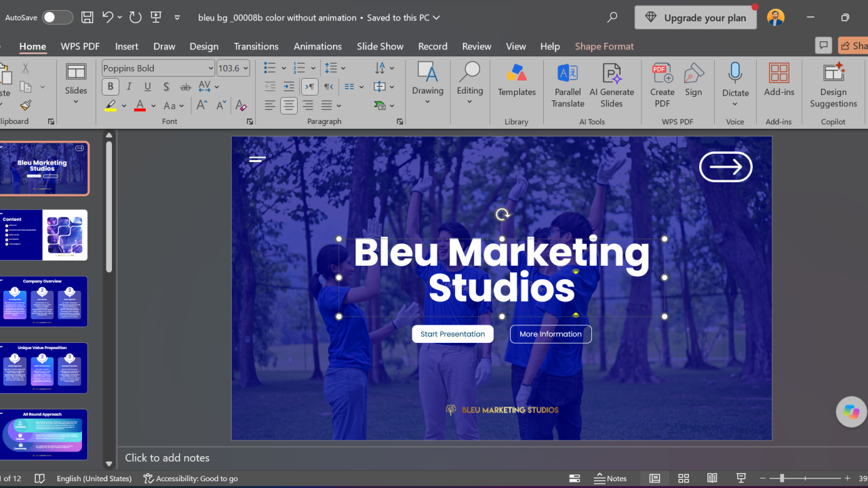
Task: Click Format Painter brush icon
Action: (x=25, y=105)
